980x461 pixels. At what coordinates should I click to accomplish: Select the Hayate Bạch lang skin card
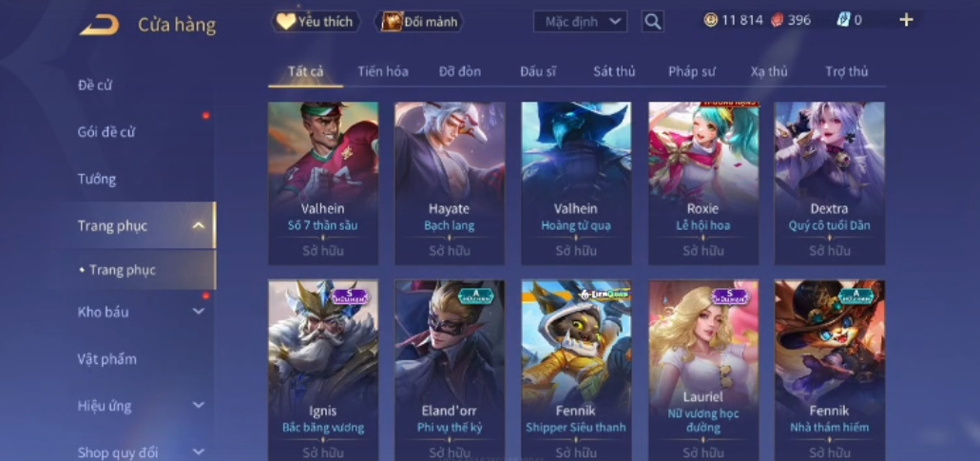(450, 183)
